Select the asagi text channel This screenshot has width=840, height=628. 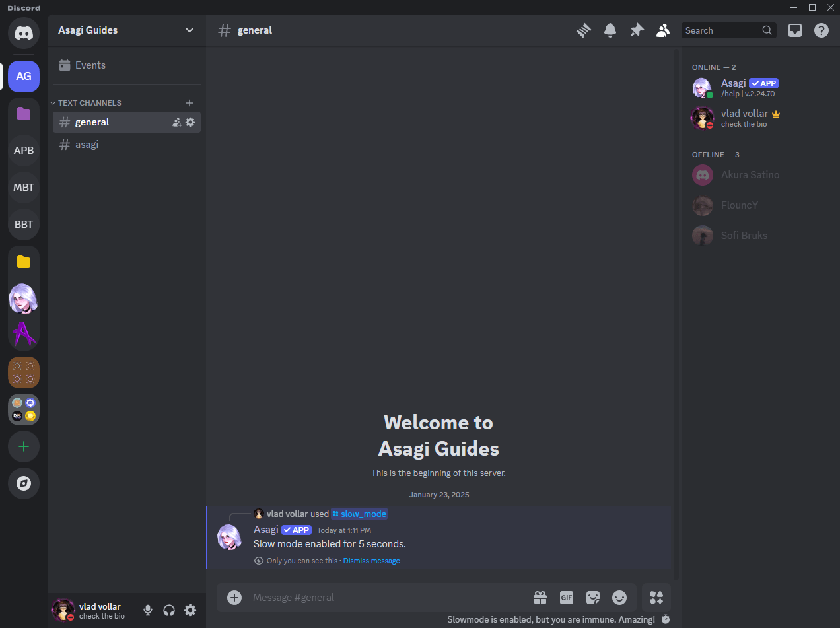pyautogui.click(x=126, y=145)
